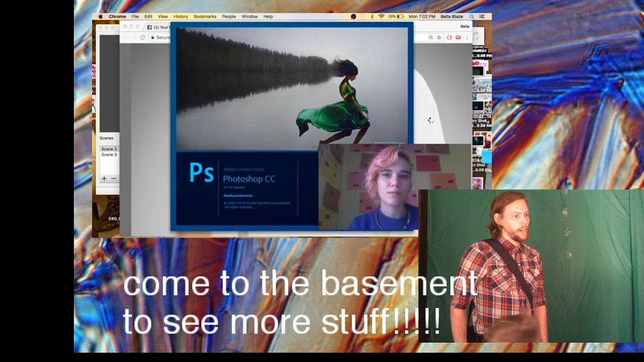The image size is (644, 362).
Task: Open the Bookmarks menu
Action: pos(205,17)
